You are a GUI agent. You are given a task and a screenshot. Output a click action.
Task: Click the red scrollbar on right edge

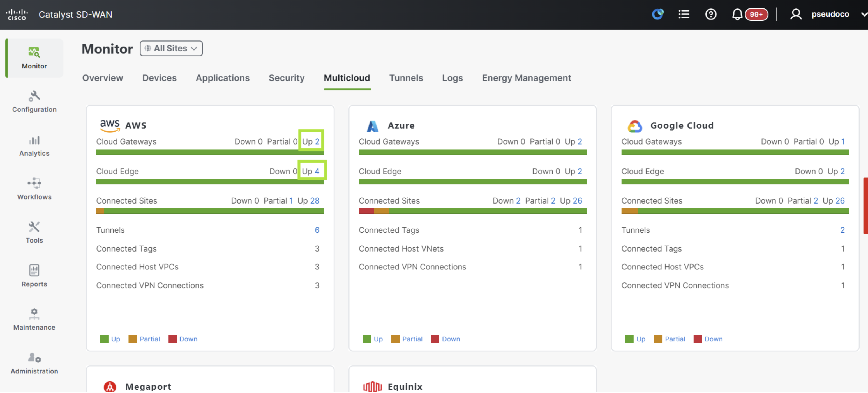865,206
